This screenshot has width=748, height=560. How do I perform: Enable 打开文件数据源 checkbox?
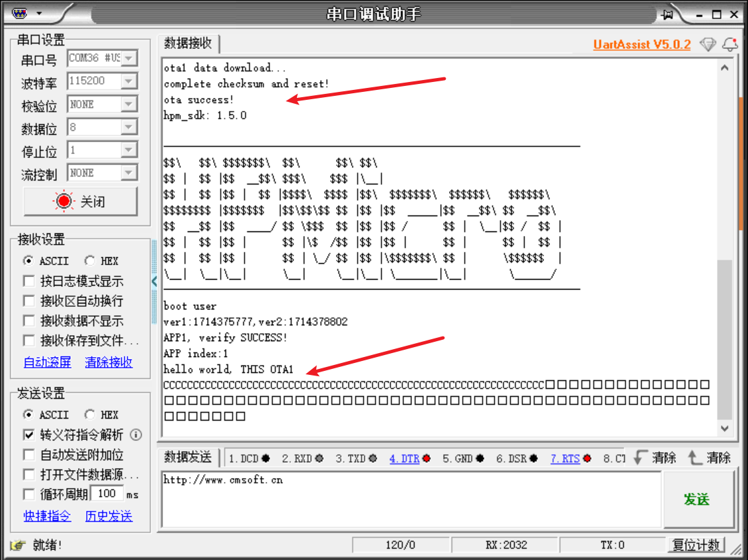tap(29, 475)
